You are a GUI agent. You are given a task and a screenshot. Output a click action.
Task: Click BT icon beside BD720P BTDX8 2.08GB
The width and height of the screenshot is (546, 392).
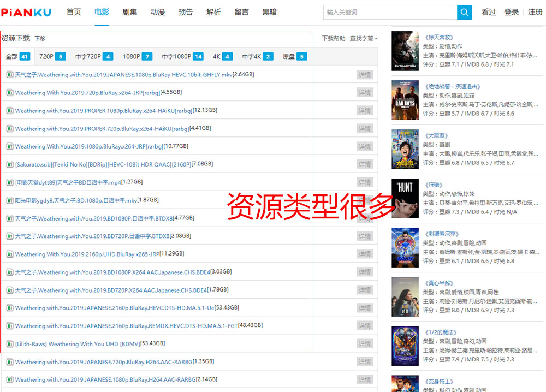[10, 236]
